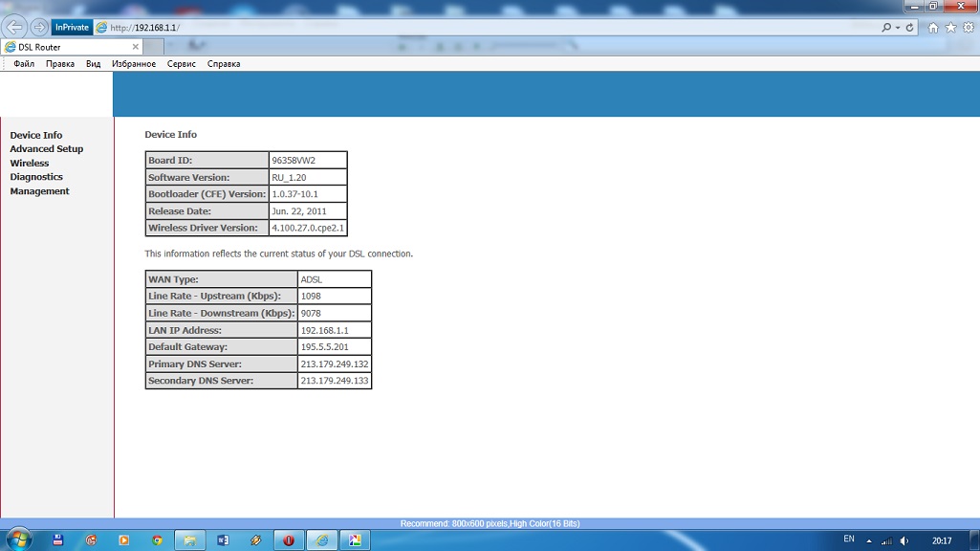Image resolution: width=980 pixels, height=551 pixels.
Task: Open the Tools gear icon
Action: point(969,28)
